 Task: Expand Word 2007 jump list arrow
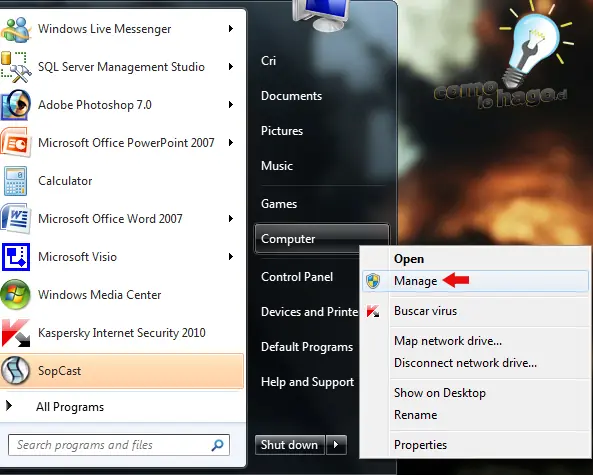point(231,219)
